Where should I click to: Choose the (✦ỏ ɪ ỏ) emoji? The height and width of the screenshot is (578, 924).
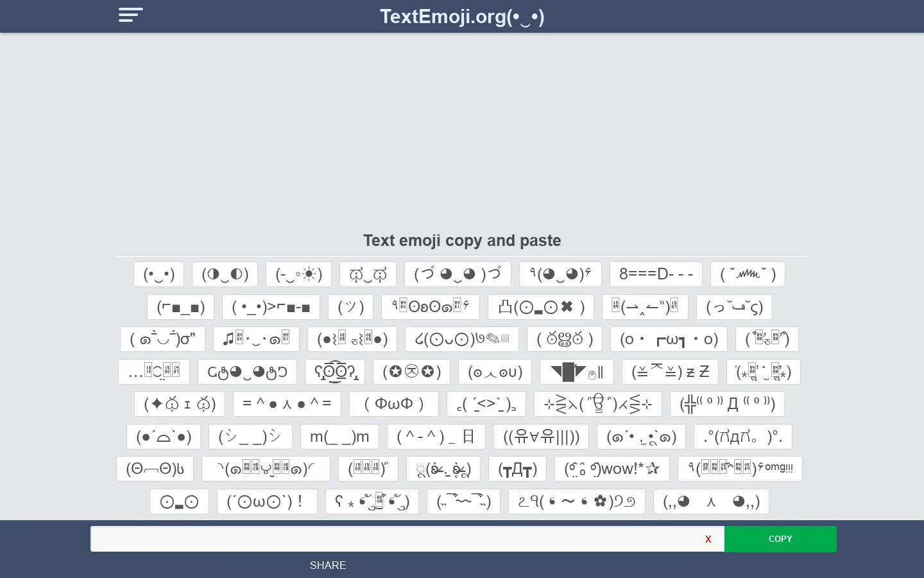[x=180, y=404]
